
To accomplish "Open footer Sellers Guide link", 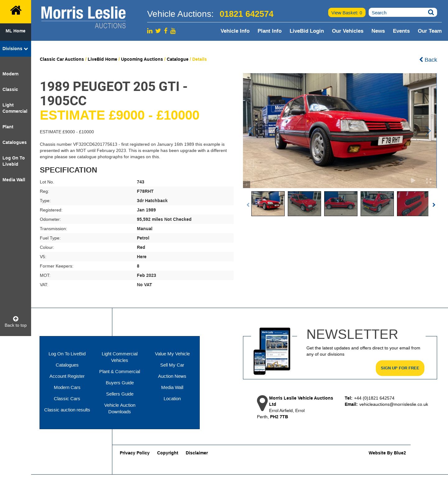I will [x=120, y=394].
